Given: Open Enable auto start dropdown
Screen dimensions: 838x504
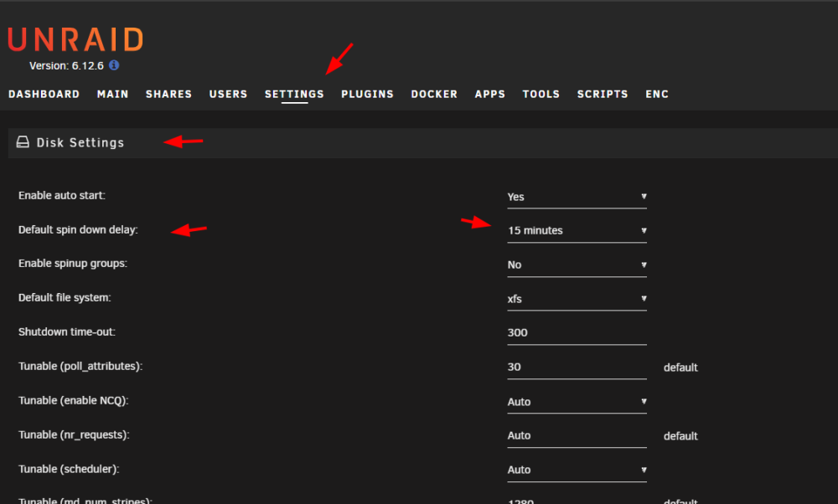Looking at the screenshot, I should (x=577, y=197).
